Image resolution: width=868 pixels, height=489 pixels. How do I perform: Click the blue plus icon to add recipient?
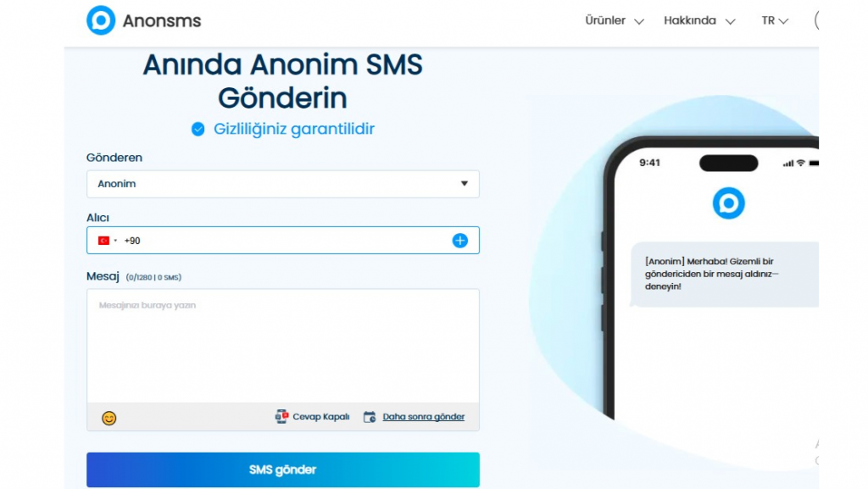460,241
